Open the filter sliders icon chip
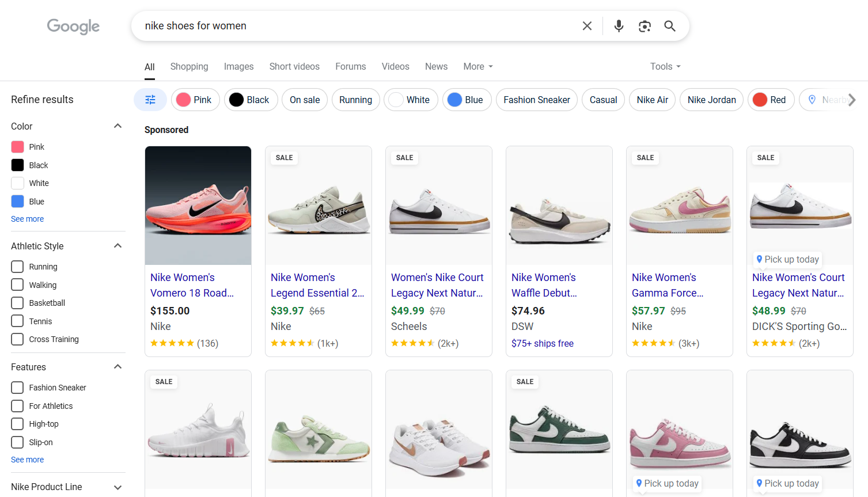 click(x=150, y=100)
